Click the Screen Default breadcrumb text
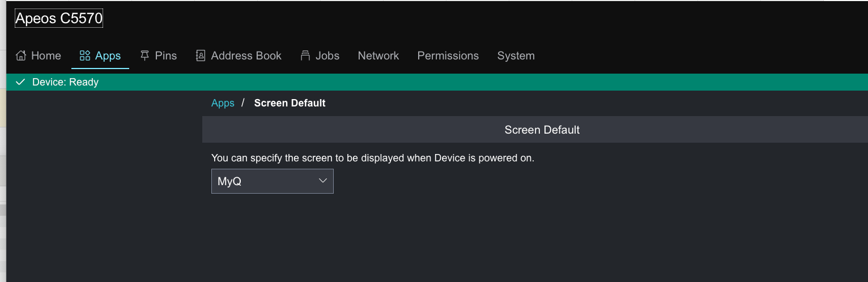868x282 pixels. point(290,103)
